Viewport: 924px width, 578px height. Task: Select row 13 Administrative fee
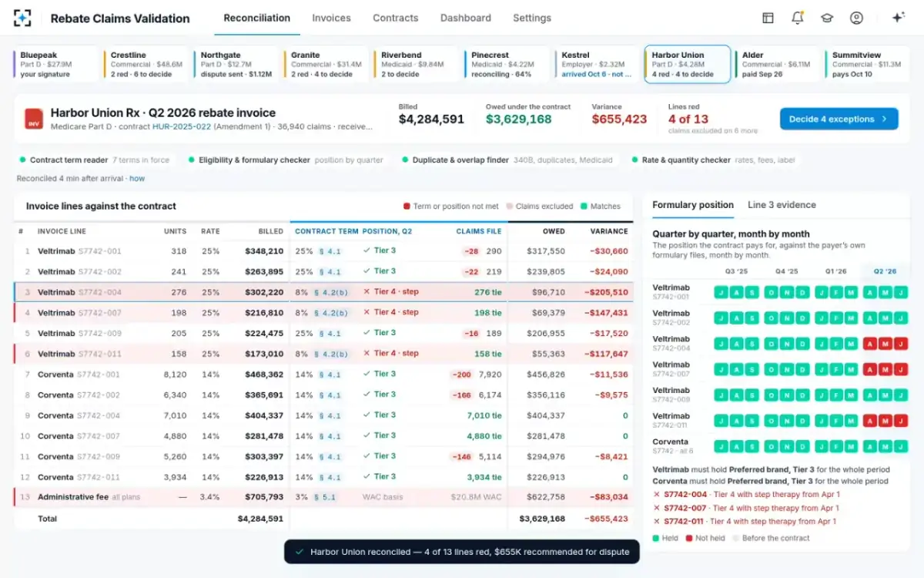click(323, 497)
